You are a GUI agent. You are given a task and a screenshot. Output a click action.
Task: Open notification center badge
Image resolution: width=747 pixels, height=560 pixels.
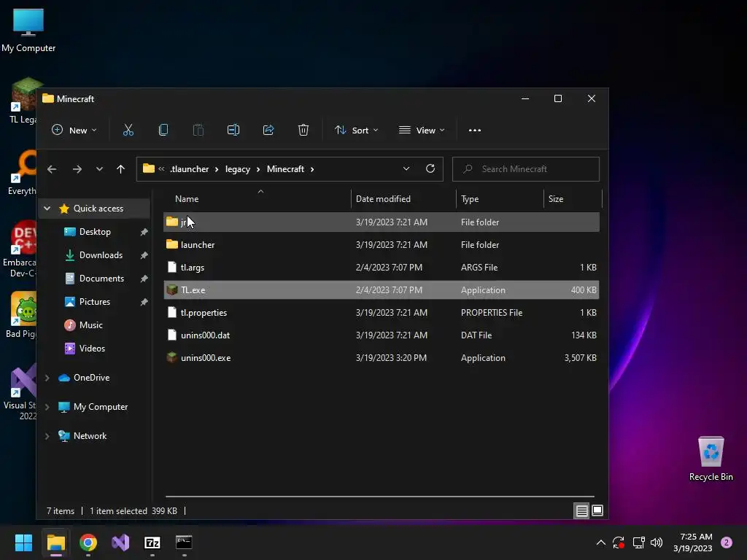(726, 542)
